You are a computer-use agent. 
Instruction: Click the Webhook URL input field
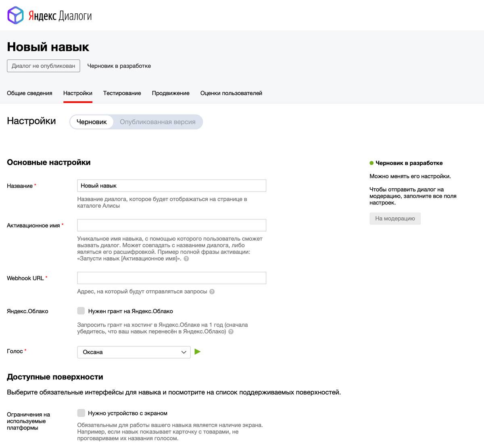pyautogui.click(x=171, y=278)
